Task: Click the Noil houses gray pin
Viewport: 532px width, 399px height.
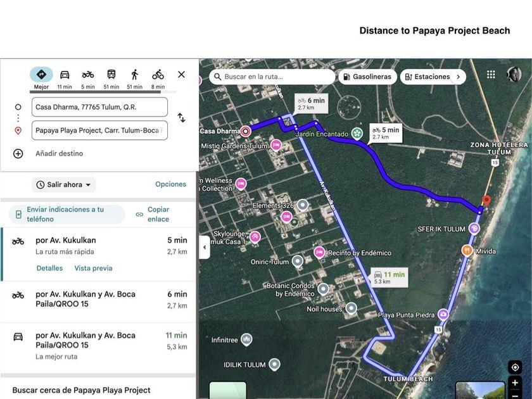Action: point(351,308)
